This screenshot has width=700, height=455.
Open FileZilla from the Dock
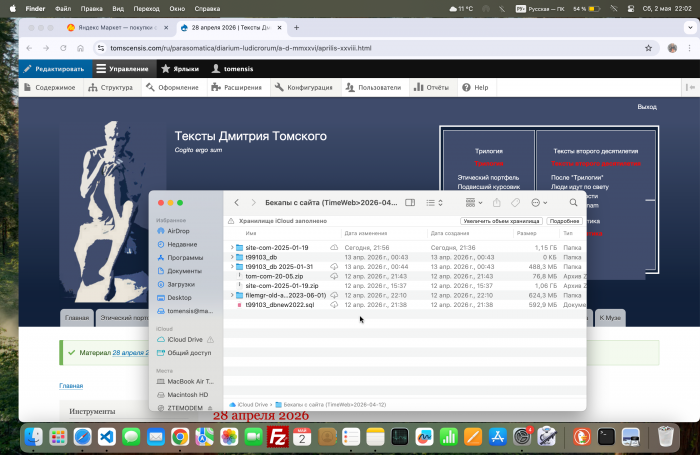[x=278, y=437]
